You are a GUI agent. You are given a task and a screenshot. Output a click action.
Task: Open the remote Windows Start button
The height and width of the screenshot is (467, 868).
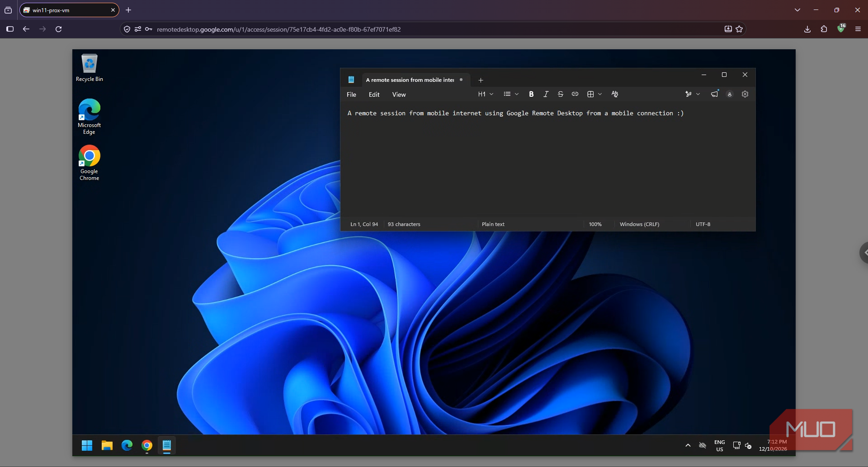pyautogui.click(x=87, y=445)
